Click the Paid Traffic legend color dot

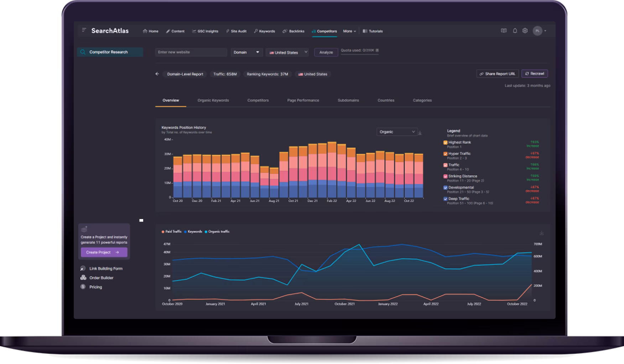point(163,232)
